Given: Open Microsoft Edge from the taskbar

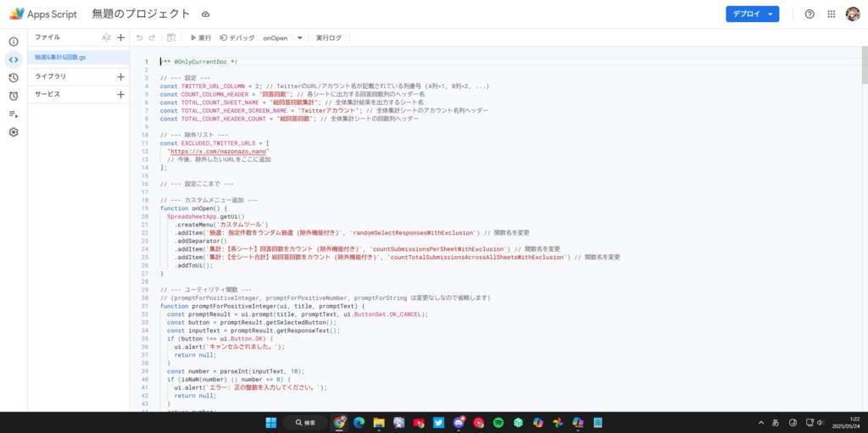Looking at the screenshot, I should [359, 423].
